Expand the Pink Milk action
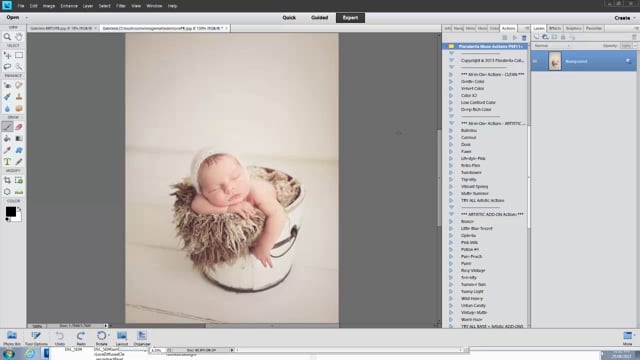640x360 pixels. click(451, 242)
